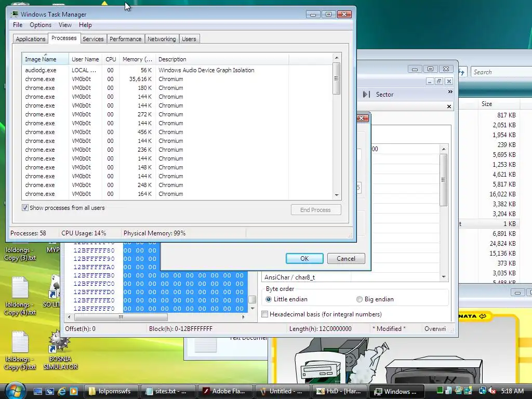Select the audiodg.exe process row
This screenshot has height=399, width=532.
click(177, 70)
